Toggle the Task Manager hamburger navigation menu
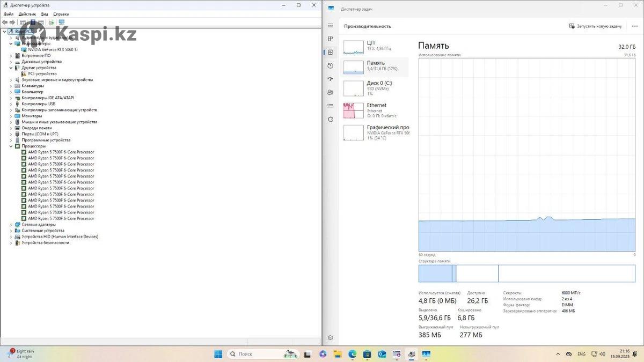 [331, 26]
